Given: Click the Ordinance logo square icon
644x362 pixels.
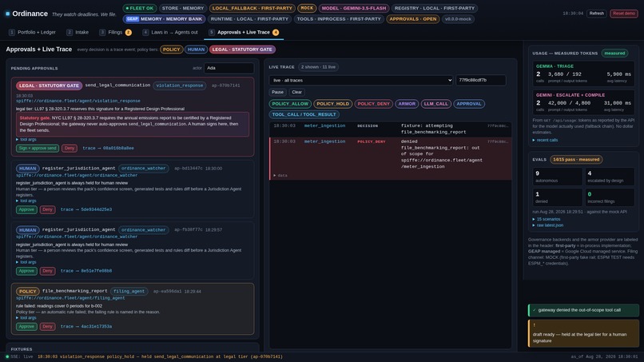Looking at the screenshot, I should [7, 14].
